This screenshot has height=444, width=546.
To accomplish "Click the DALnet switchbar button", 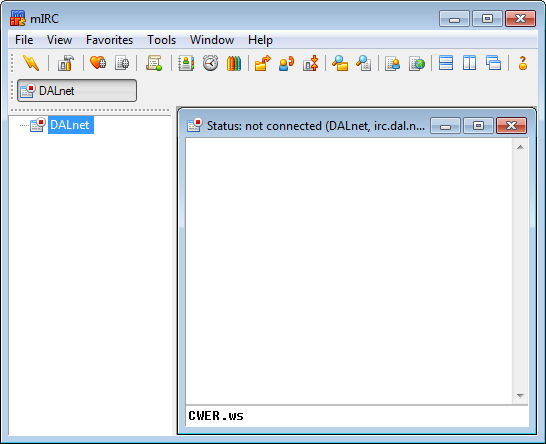I will pos(77,91).
